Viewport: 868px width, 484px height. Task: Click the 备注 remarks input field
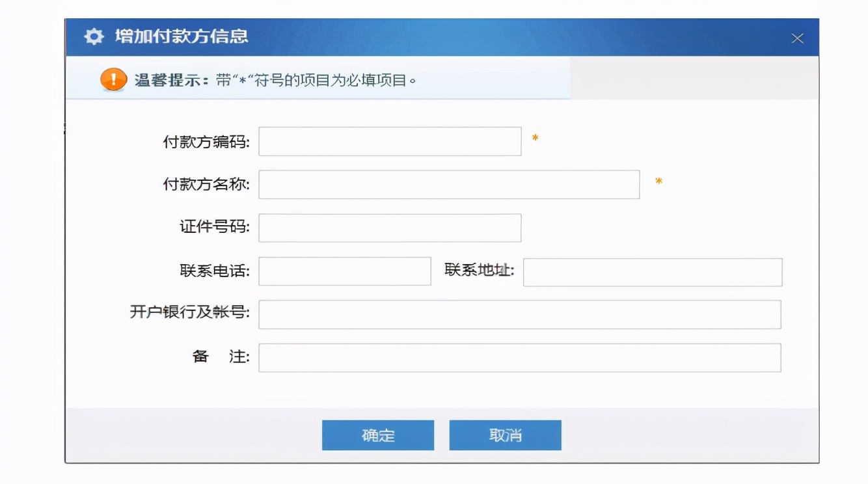(x=520, y=357)
